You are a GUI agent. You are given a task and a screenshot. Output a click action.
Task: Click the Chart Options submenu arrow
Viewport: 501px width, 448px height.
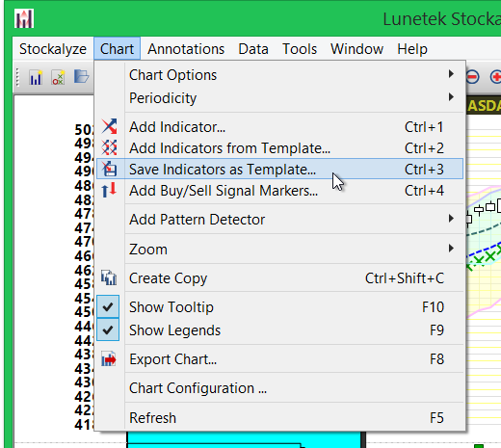click(x=451, y=74)
